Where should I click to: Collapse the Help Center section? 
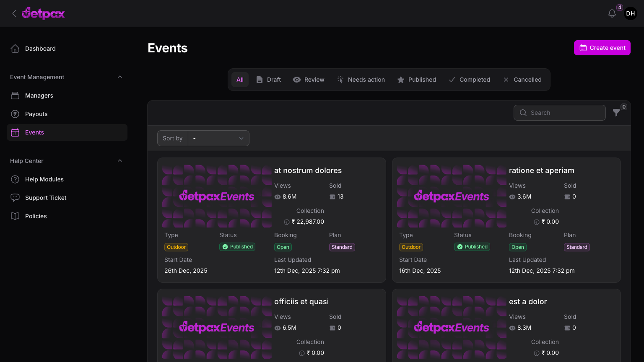point(120,161)
